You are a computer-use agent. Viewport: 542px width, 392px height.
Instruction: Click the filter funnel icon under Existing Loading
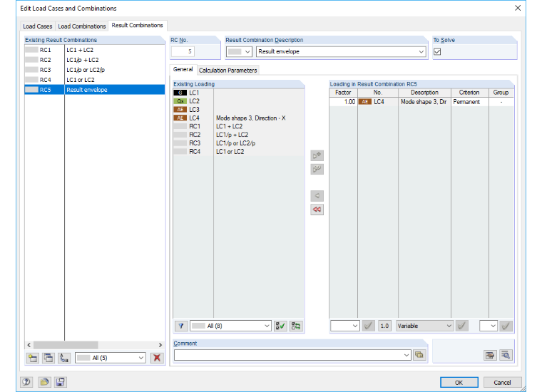[180, 326]
